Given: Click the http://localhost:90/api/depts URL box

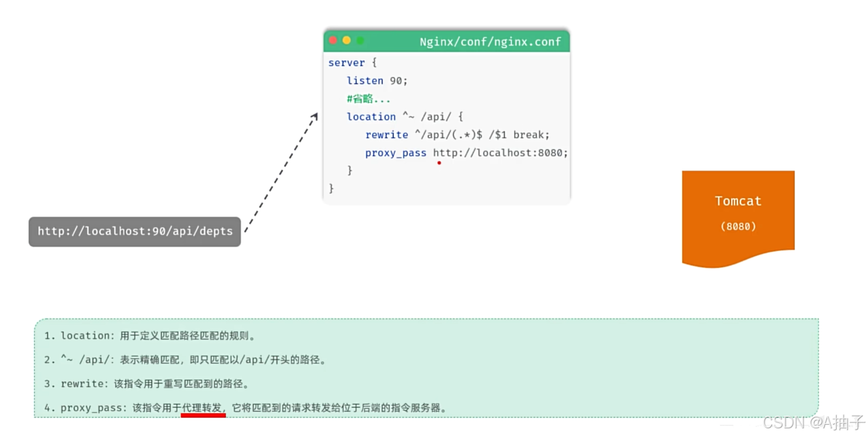Looking at the screenshot, I should (135, 232).
